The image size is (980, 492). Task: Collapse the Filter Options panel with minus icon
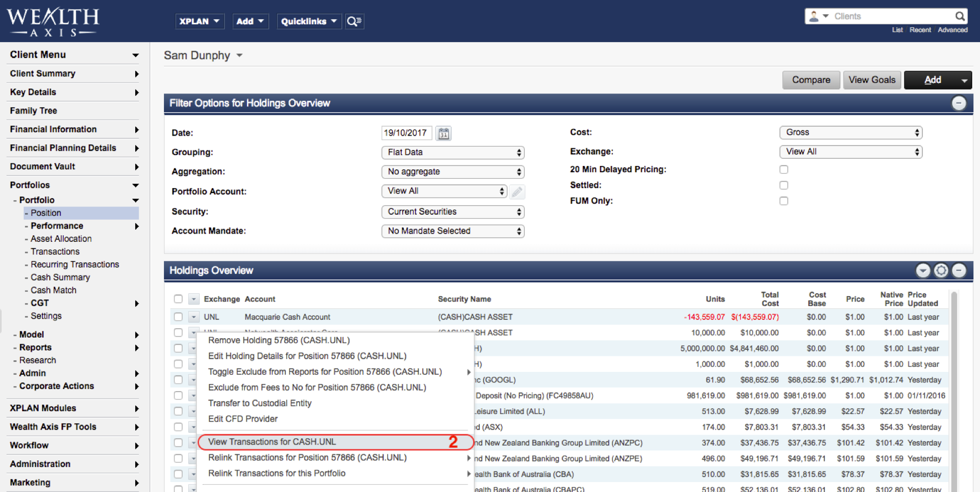click(x=959, y=103)
